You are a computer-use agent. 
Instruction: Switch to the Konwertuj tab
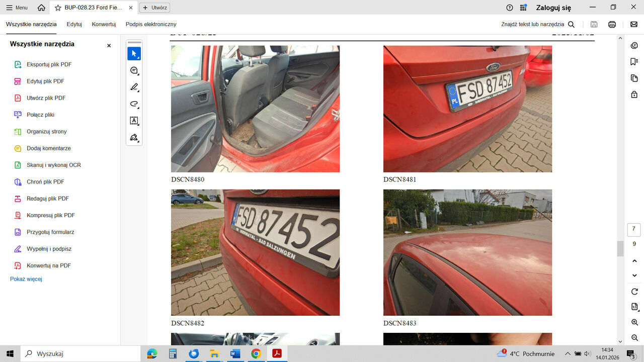[104, 24]
